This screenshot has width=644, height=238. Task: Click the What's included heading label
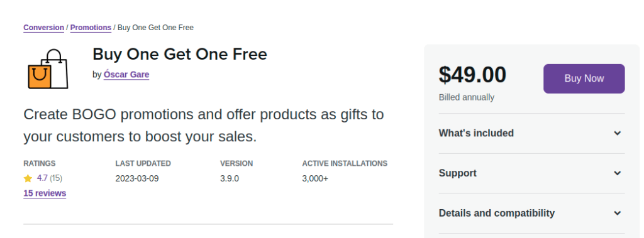tap(476, 133)
